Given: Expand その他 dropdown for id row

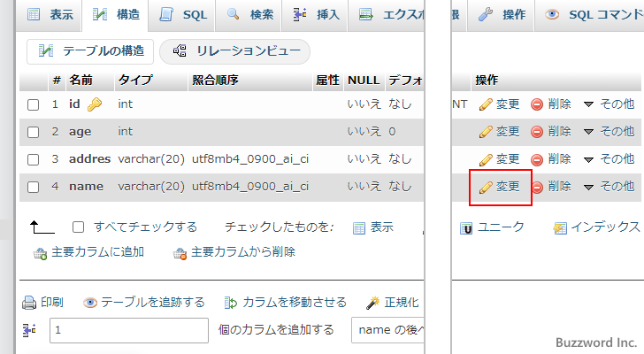Looking at the screenshot, I should click(609, 104).
